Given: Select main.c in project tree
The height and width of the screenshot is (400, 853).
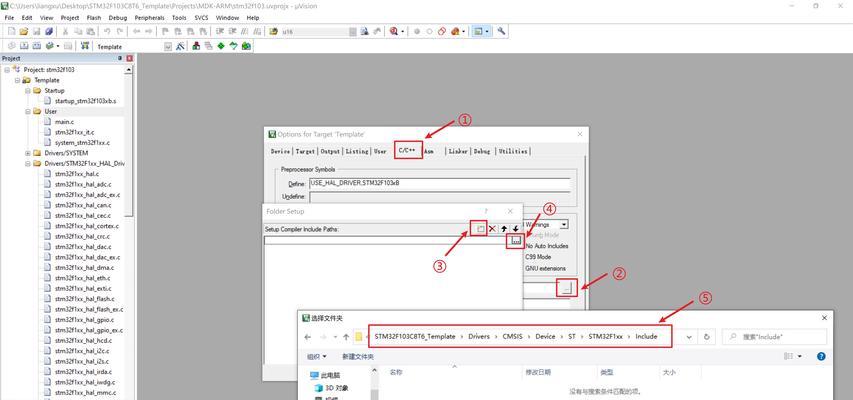Looking at the screenshot, I should pyautogui.click(x=65, y=122).
